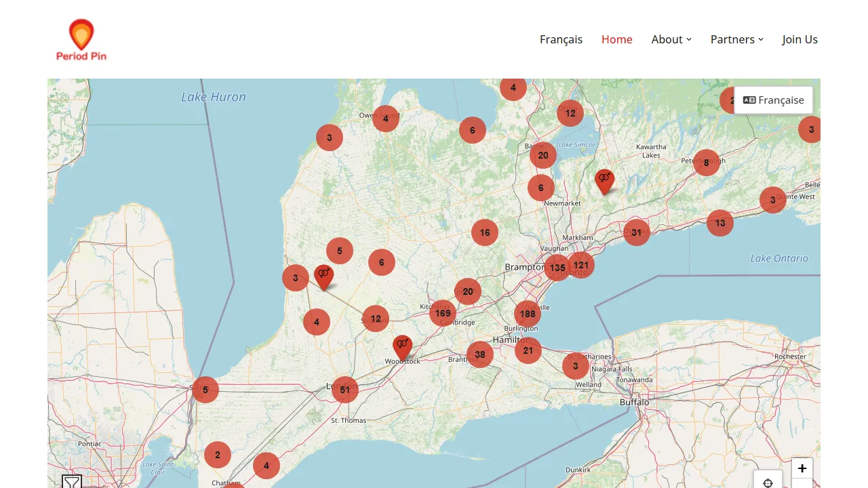Screen dimensions: 868x488
Task: Click the geolocate crosshair control
Action: pyautogui.click(x=767, y=483)
